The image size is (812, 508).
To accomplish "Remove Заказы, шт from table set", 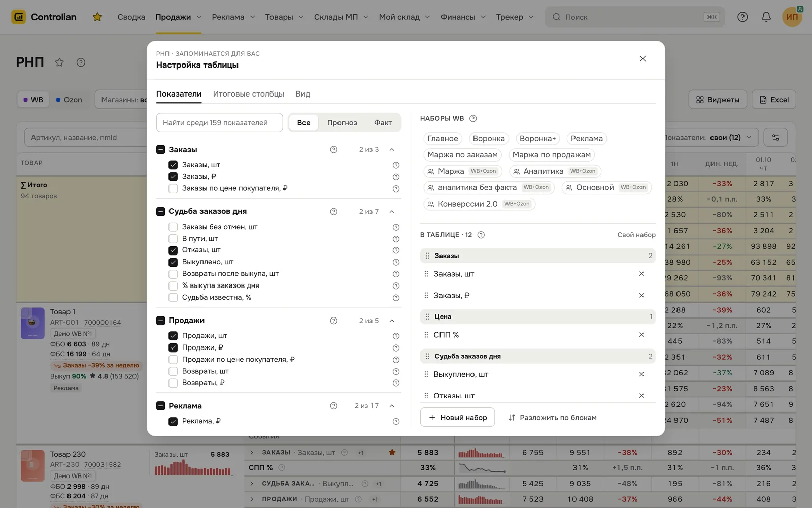I will (641, 274).
